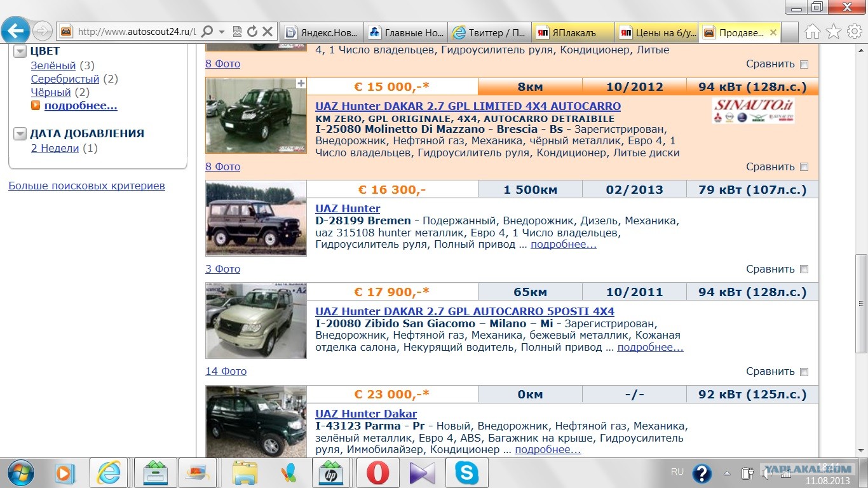This screenshot has width=868, height=488.
Task: Click the site icon in the address bar
Action: 66,32
